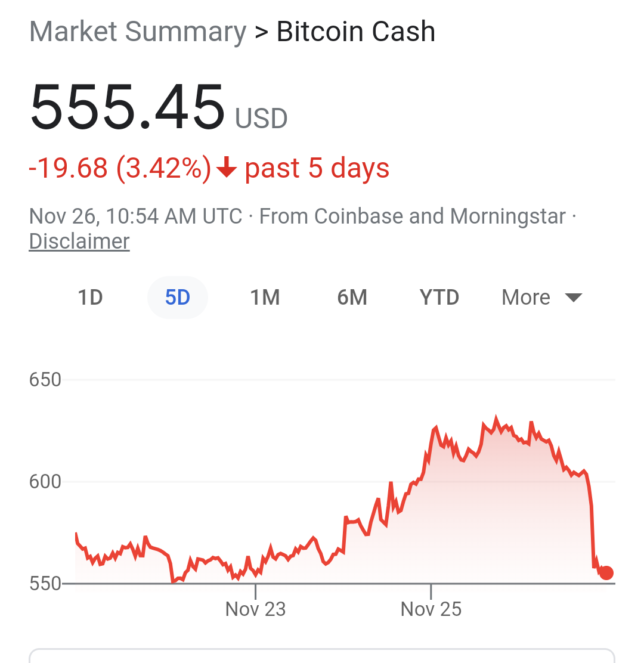Screen dimensions: 644x663
Task: Select the 6M time range
Action: (352, 298)
